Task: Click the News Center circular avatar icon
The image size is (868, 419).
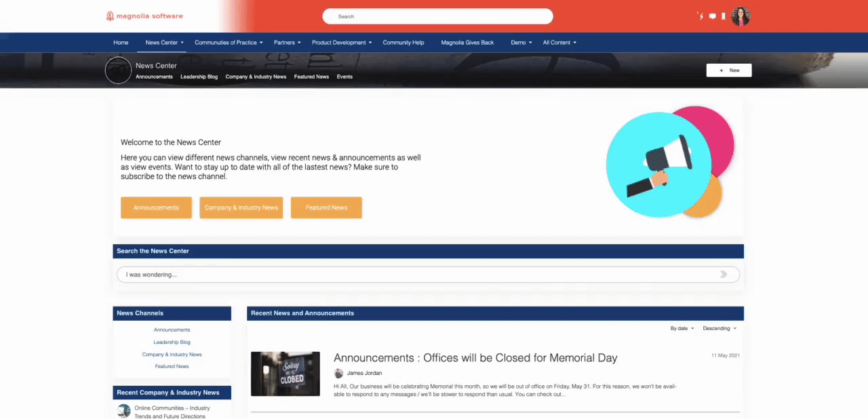Action: pos(118,71)
